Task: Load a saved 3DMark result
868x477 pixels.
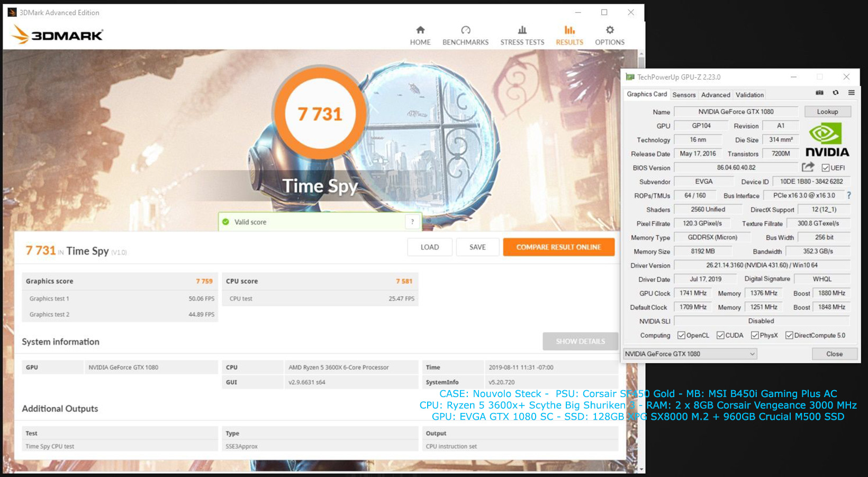Action: (430, 247)
